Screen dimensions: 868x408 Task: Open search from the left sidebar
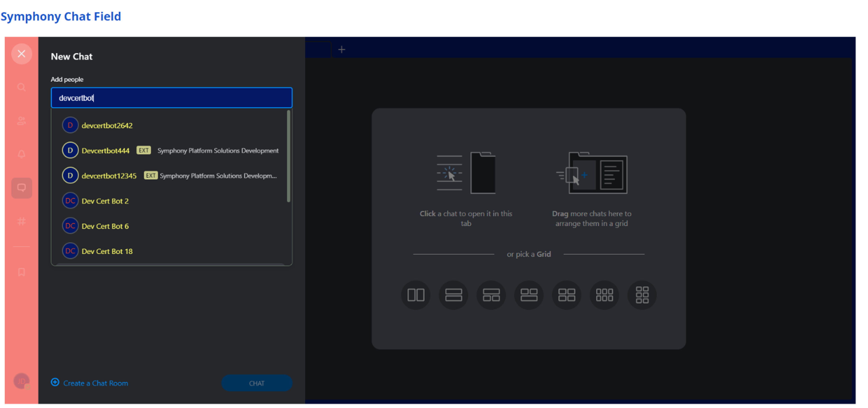(x=21, y=88)
